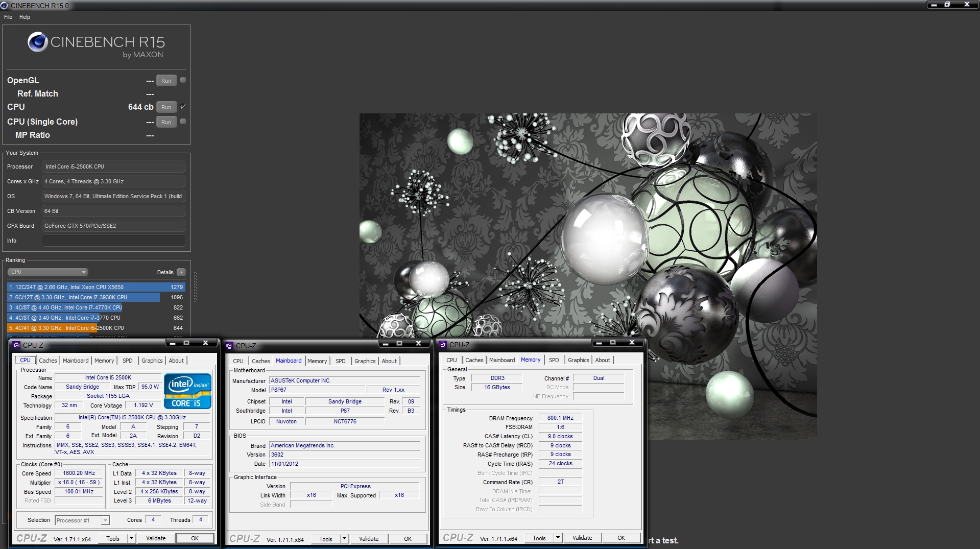Select Caches tab in CPU-Z Mainboard window
Image resolution: width=980 pixels, height=549 pixels.
260,361
